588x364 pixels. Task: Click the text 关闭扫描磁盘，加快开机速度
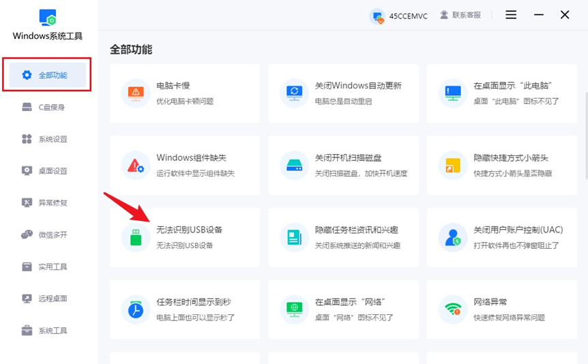pyautogui.click(x=361, y=174)
